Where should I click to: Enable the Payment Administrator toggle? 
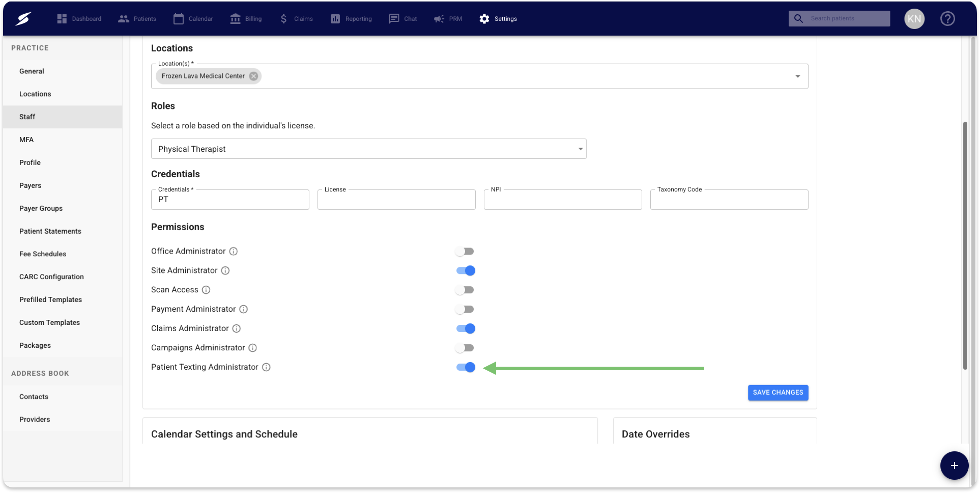point(465,309)
